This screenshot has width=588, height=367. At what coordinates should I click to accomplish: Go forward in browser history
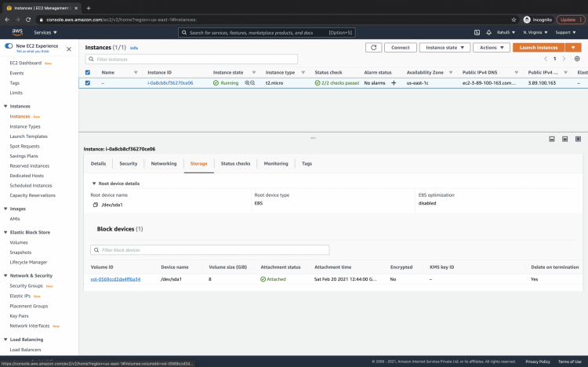tap(17, 20)
